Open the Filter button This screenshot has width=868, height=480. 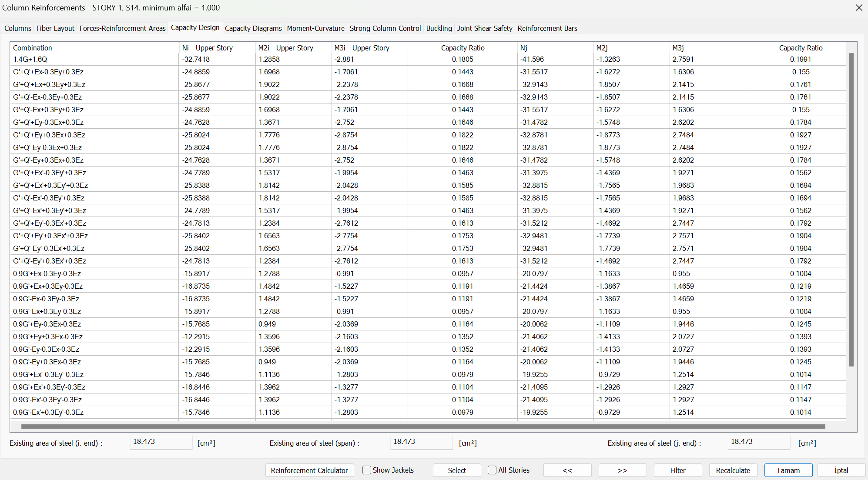tap(677, 470)
